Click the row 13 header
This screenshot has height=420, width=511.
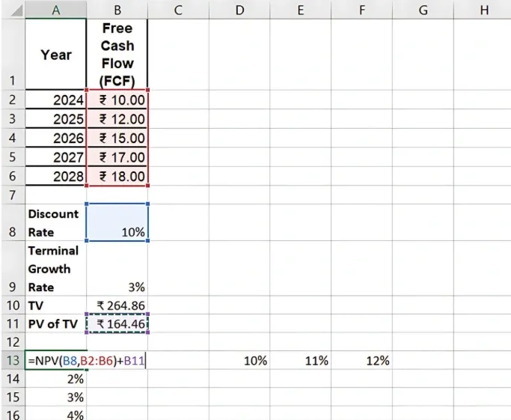tap(13, 360)
